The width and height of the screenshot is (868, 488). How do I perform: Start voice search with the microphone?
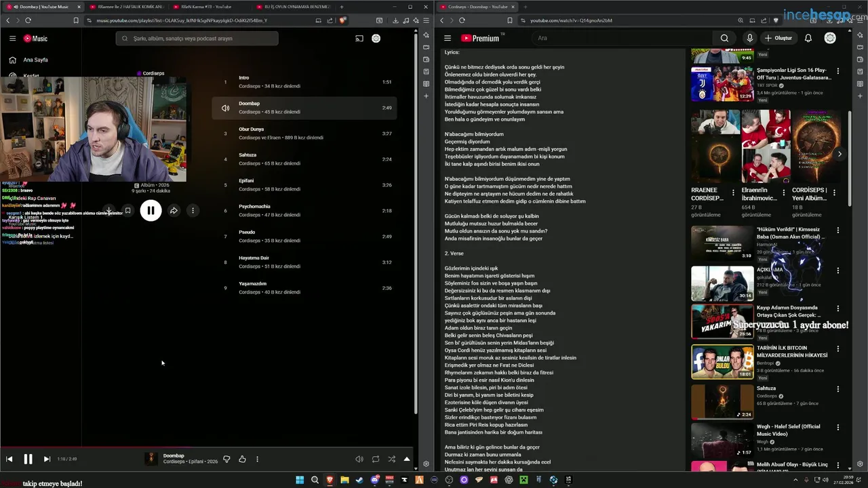point(749,38)
